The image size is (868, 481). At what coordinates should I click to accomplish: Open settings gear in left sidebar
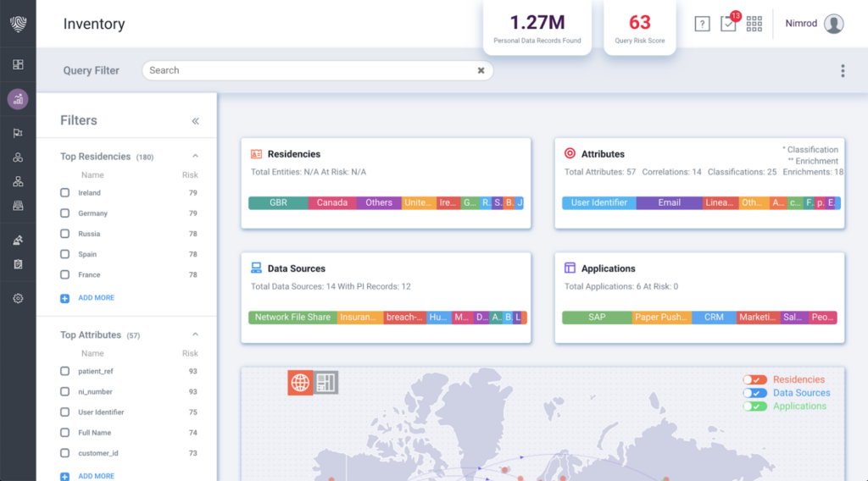click(18, 298)
